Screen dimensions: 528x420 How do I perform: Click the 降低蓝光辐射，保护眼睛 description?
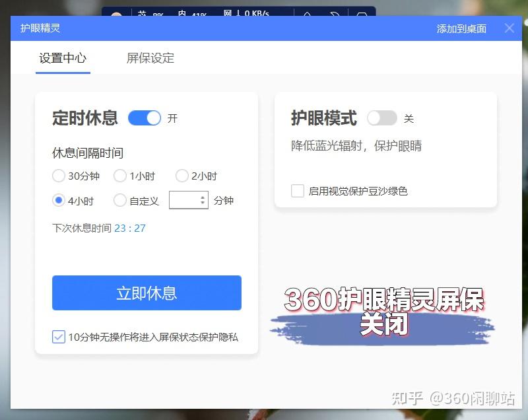click(356, 146)
